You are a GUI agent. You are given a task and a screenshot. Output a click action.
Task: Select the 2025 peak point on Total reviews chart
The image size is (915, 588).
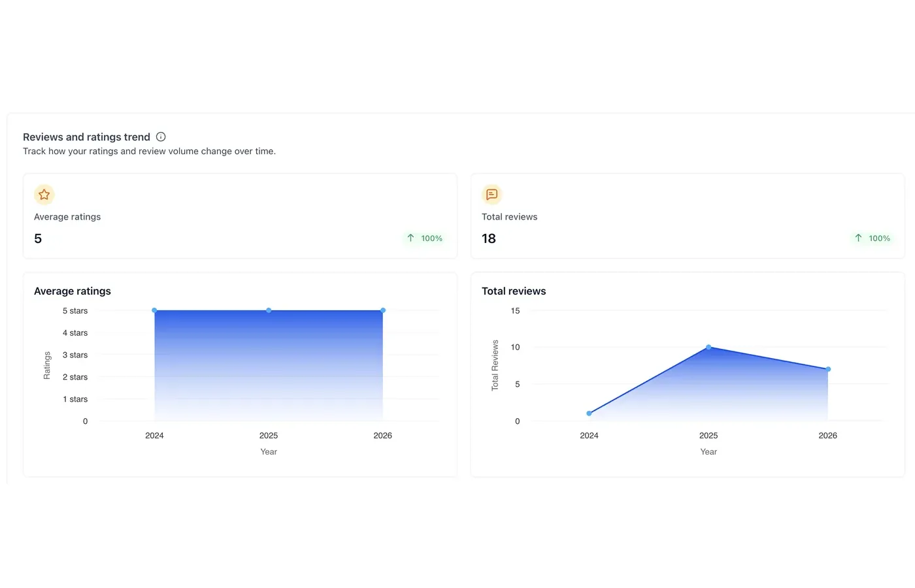tap(708, 347)
